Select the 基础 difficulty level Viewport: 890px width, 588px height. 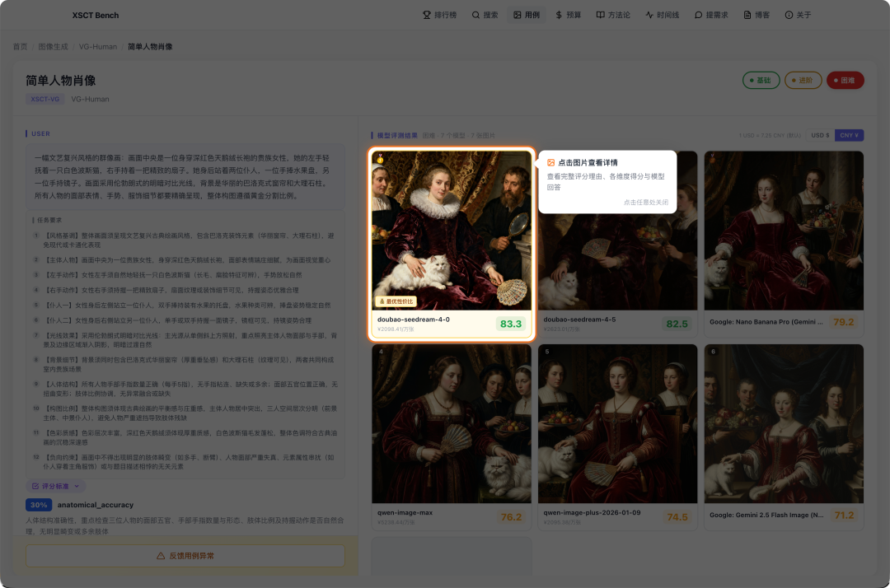pyautogui.click(x=761, y=80)
